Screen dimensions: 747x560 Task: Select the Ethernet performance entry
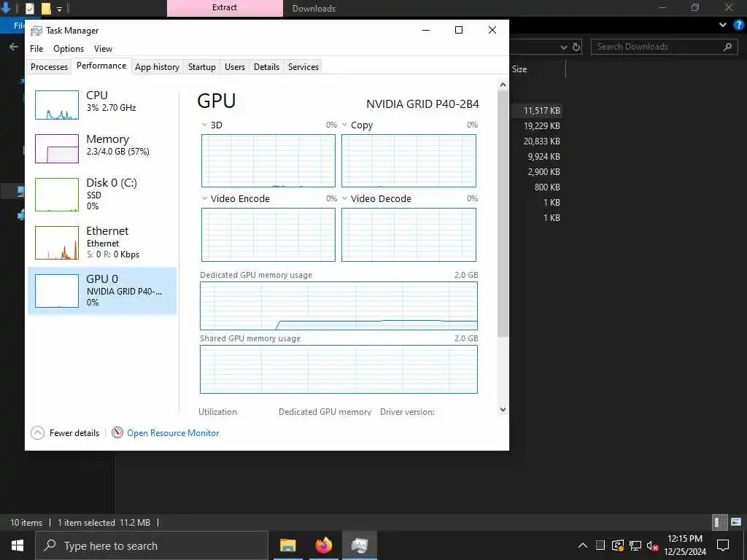point(102,242)
